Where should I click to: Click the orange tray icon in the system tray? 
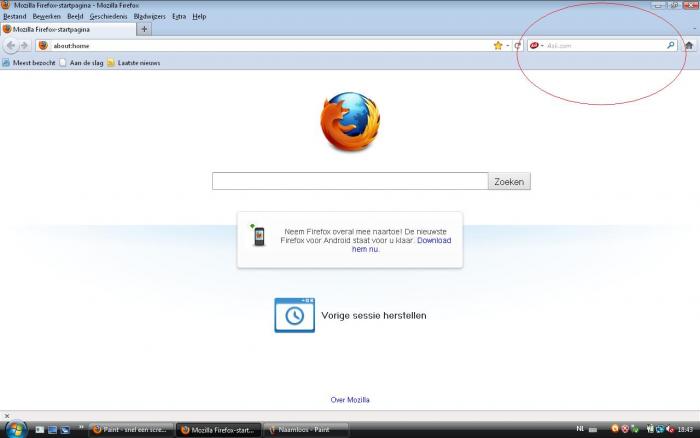pyautogui.click(x=615, y=429)
